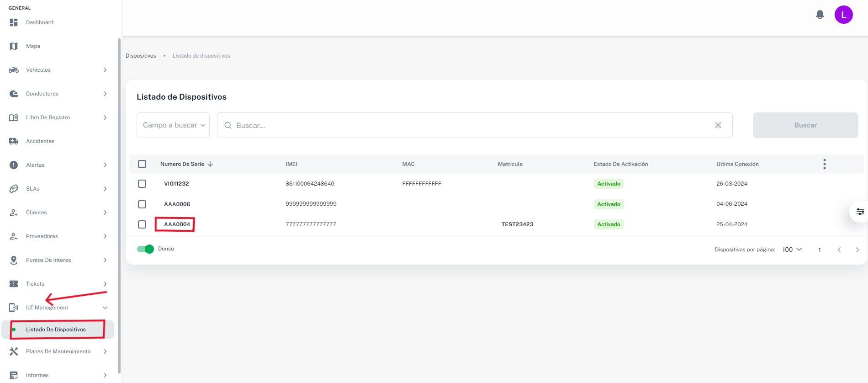The image size is (868, 383).
Task: Sort by Numero De Serie arrow
Action: tap(210, 164)
